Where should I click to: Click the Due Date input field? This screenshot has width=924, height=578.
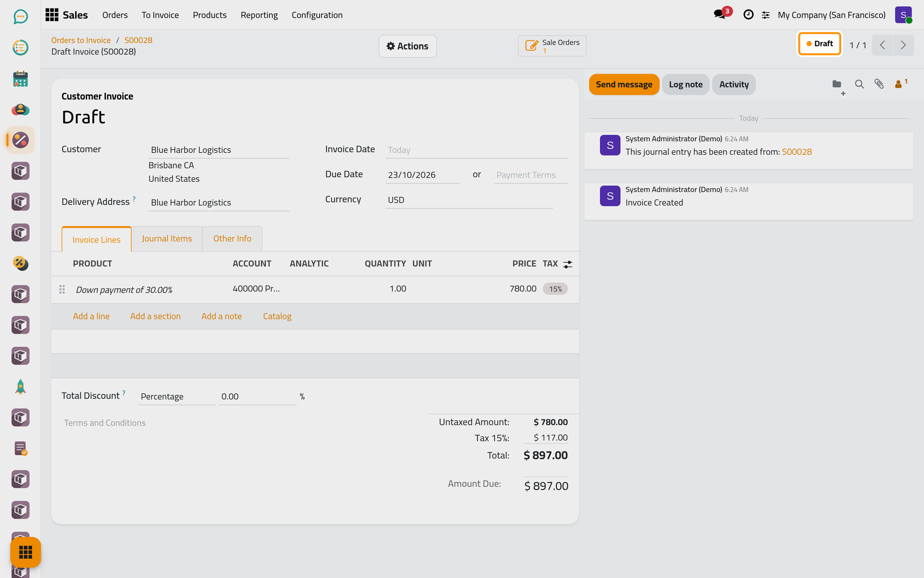pos(423,175)
